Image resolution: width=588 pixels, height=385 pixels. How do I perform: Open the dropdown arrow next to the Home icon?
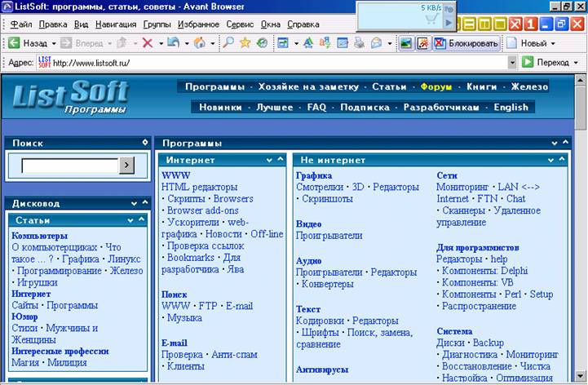click(213, 43)
